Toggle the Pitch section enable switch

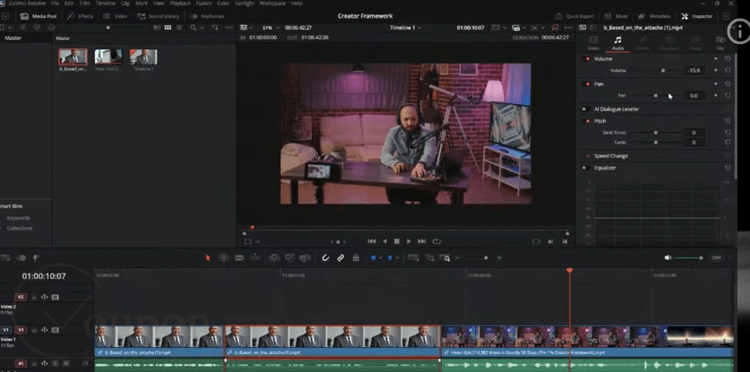click(587, 121)
